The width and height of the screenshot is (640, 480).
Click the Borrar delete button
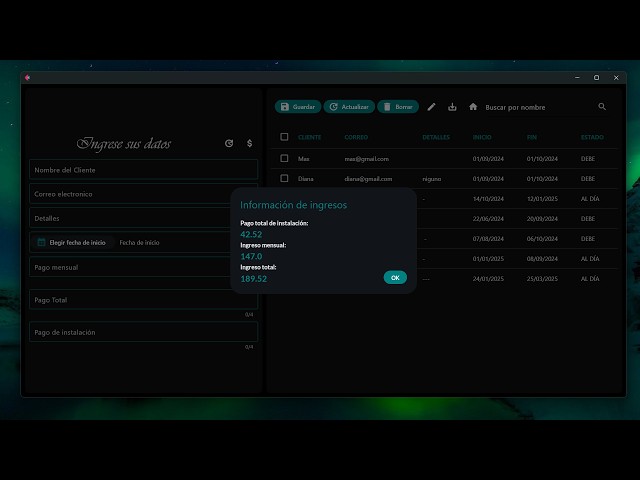coord(398,107)
